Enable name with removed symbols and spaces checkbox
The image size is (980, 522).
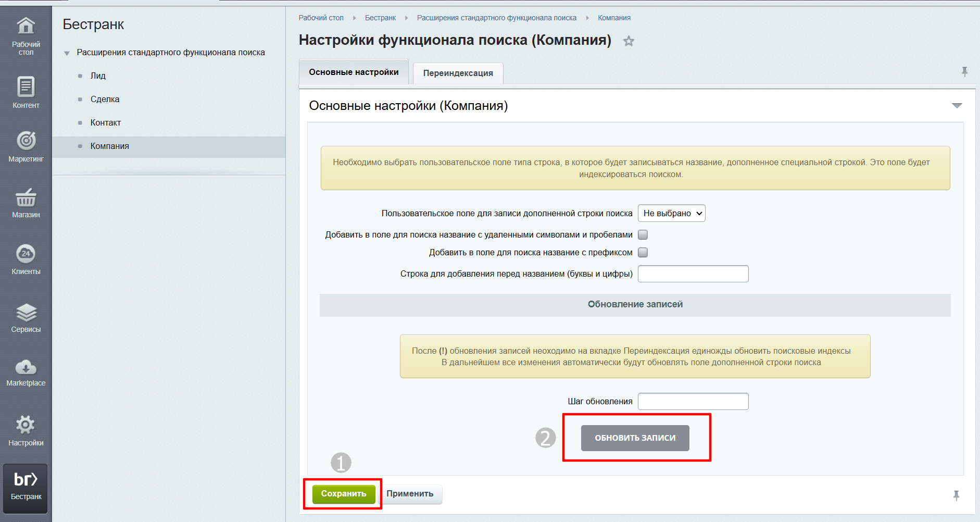(643, 235)
